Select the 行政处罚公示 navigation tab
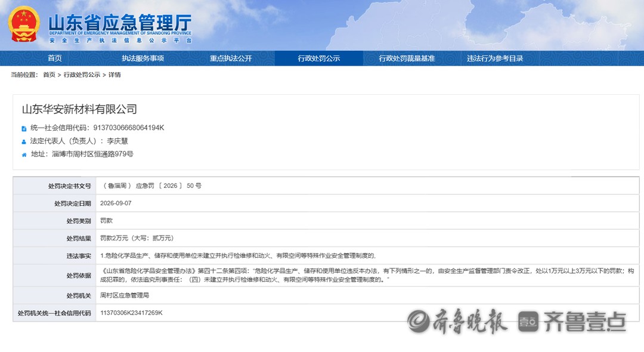644x352 pixels. tap(318, 58)
